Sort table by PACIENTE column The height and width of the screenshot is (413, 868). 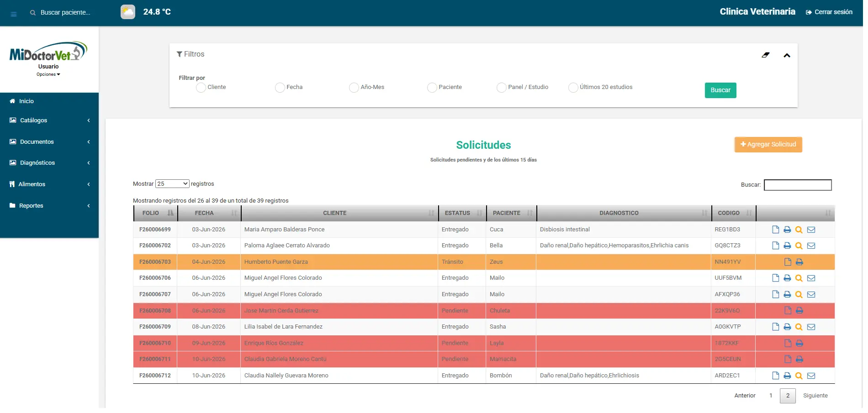511,213
